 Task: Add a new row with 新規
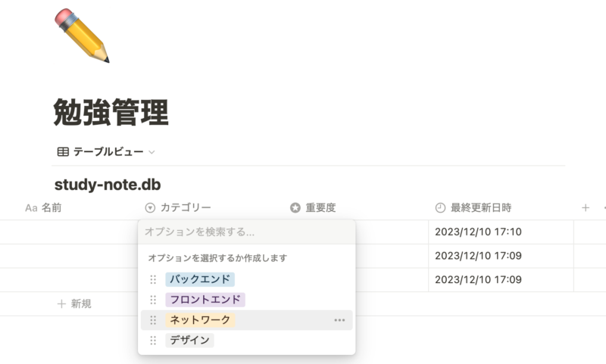(74, 303)
